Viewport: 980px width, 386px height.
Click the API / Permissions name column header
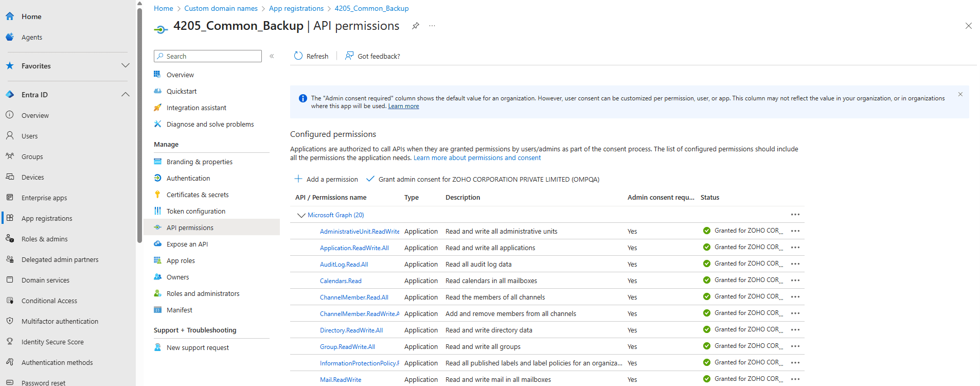[331, 197]
